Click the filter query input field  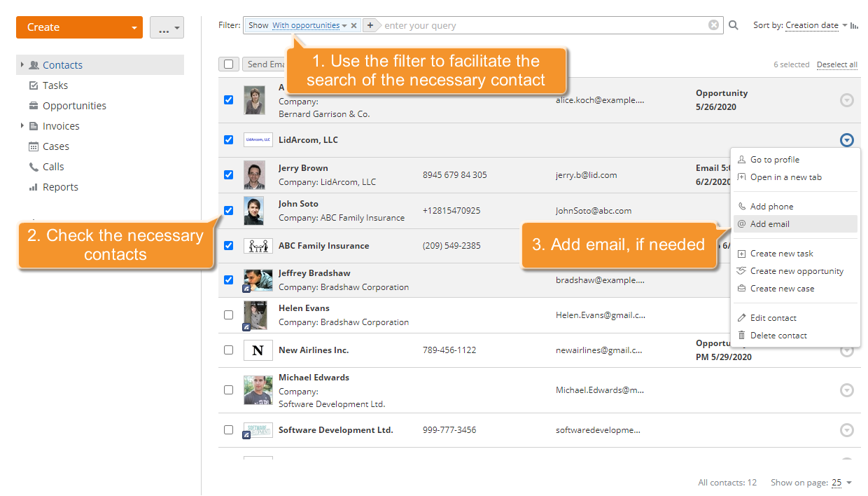(x=542, y=25)
